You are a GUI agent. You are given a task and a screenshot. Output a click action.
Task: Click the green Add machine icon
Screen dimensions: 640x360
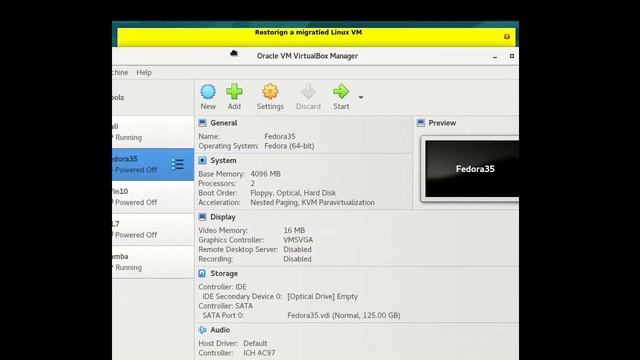tap(234, 92)
